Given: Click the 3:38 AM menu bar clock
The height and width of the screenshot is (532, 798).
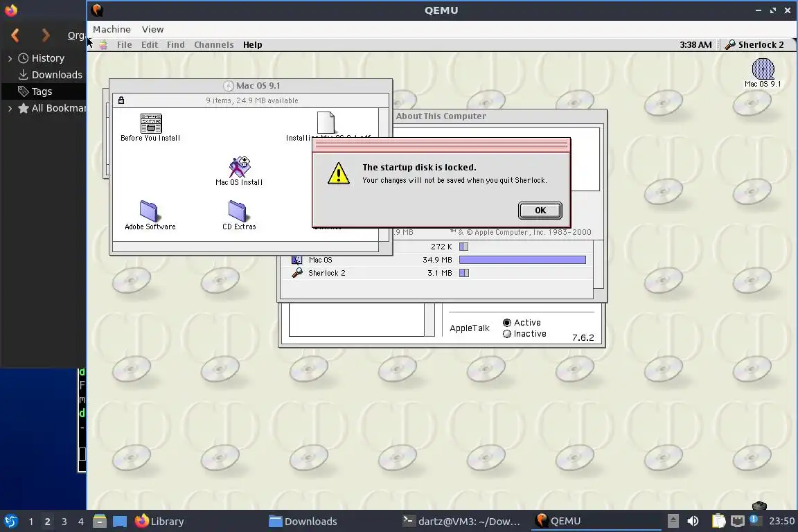Looking at the screenshot, I should 695,45.
